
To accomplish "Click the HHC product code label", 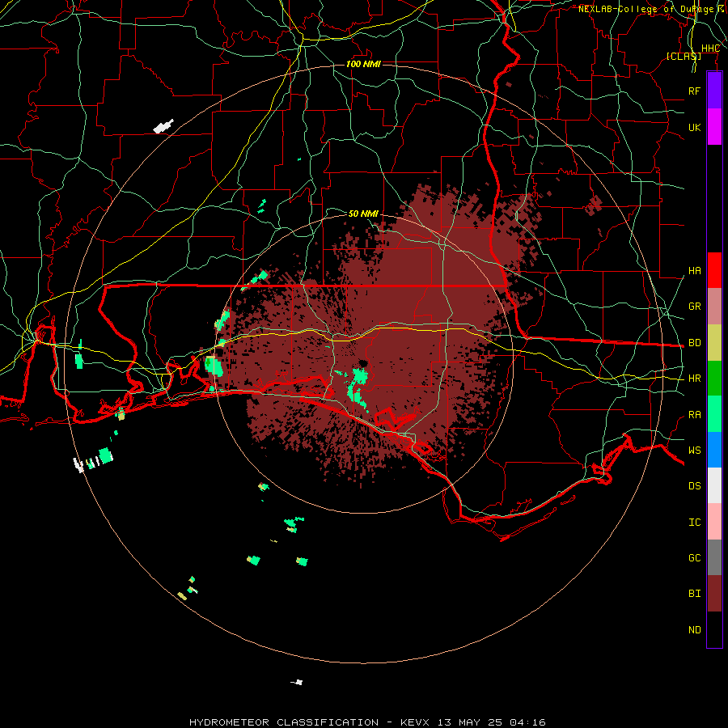I will [x=710, y=49].
